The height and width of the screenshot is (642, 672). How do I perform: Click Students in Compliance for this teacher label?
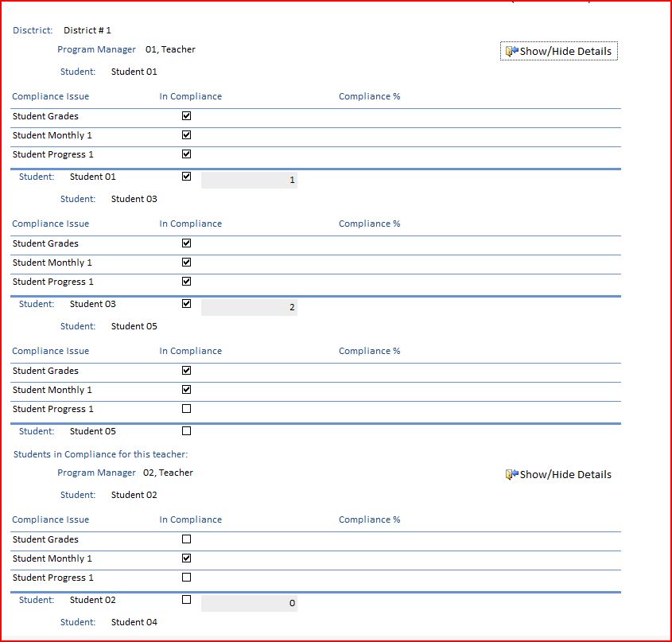pos(100,454)
